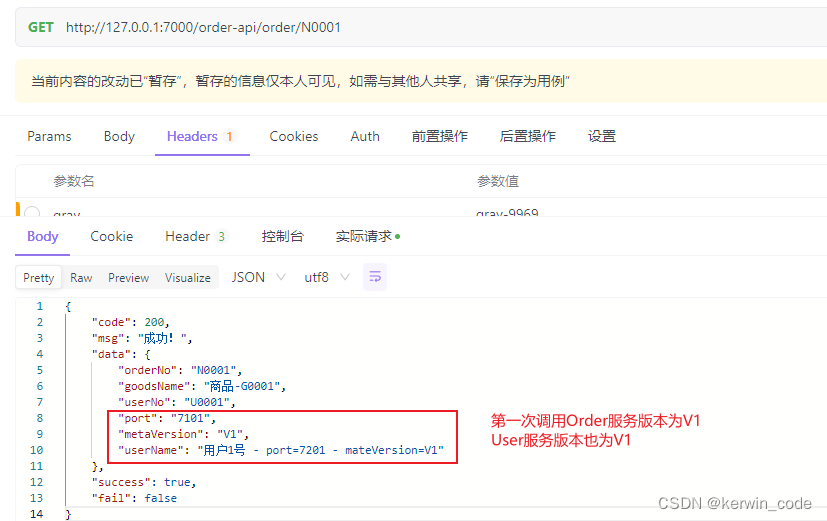Open the 实际请求 tab

point(368,236)
